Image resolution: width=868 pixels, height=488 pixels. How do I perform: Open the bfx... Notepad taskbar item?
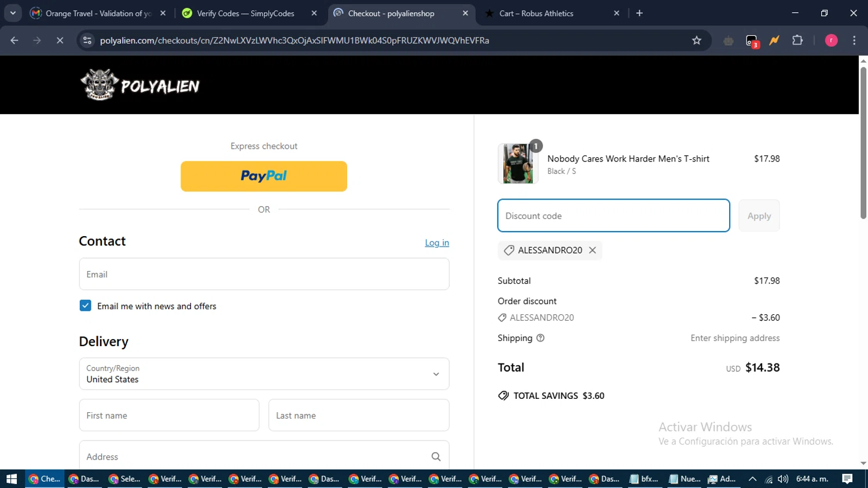pos(643,479)
